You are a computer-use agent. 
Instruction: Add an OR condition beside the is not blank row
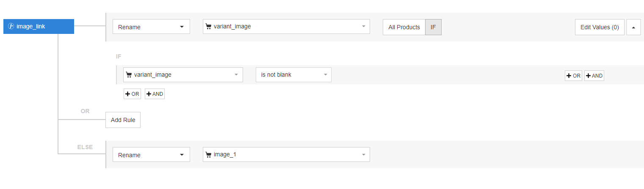point(573,76)
